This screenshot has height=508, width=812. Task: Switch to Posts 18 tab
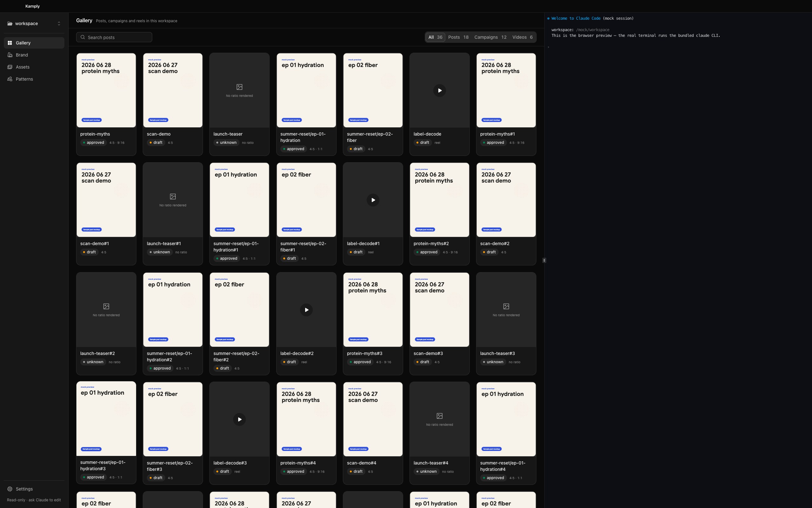[458, 37]
